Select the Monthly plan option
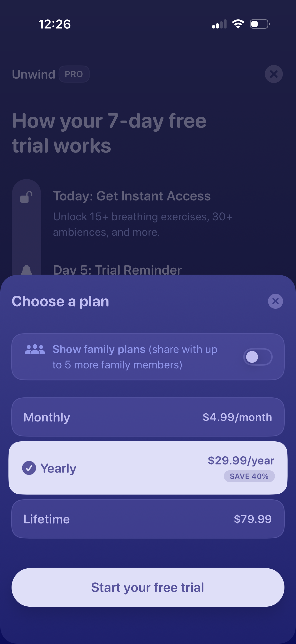 coord(148,417)
